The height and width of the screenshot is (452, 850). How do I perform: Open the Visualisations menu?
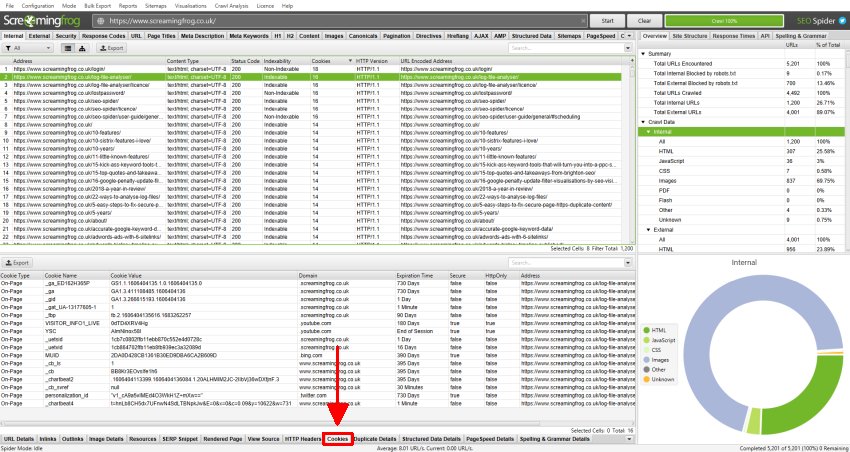190,6
